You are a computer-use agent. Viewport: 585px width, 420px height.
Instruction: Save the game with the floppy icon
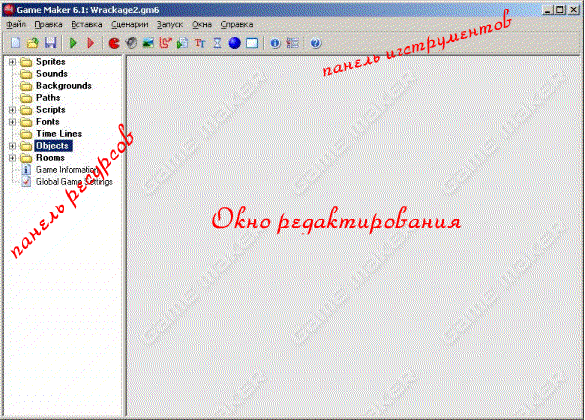[50, 43]
